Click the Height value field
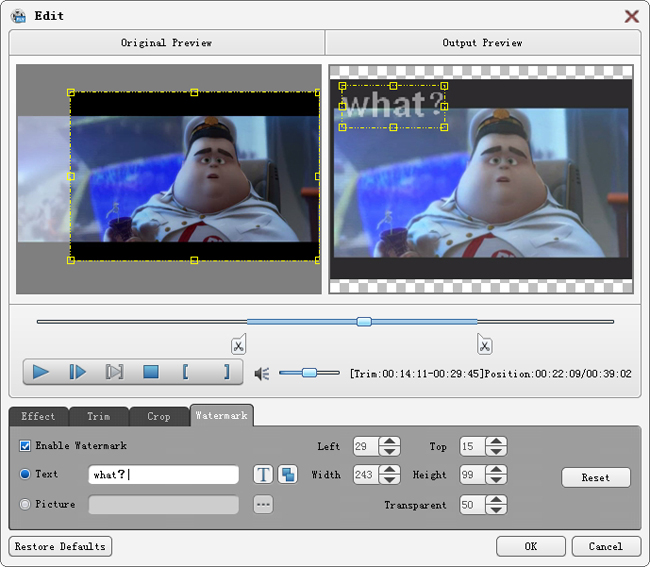 [x=472, y=475]
